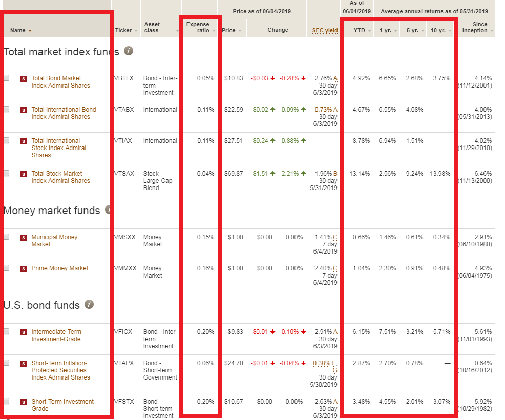Image resolution: width=505 pixels, height=420 pixels.
Task: Click footnote B on VTSAX SEC yield
Action: [335, 174]
